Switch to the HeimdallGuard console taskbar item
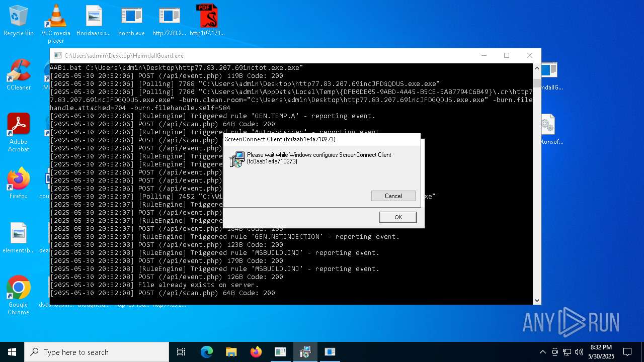The image size is (644, 362). click(x=280, y=352)
